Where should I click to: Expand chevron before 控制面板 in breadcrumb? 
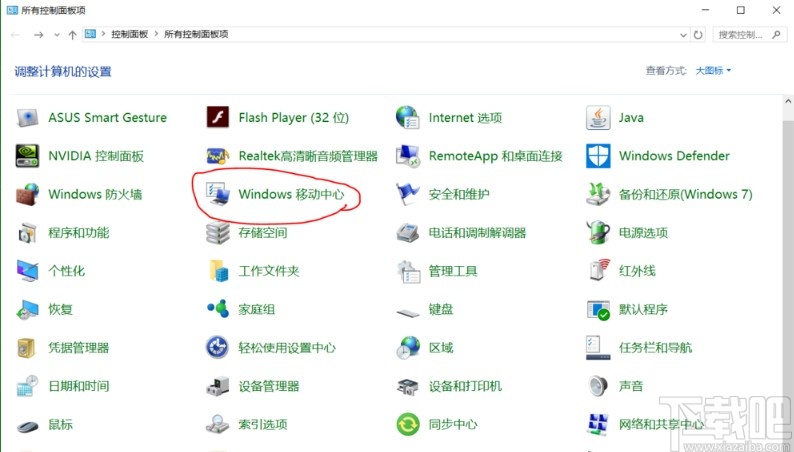tap(103, 34)
